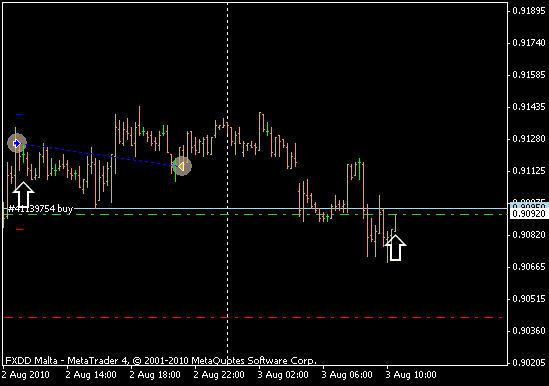
Task: Click the '#41139754 buy' order label
Action: click(x=41, y=209)
